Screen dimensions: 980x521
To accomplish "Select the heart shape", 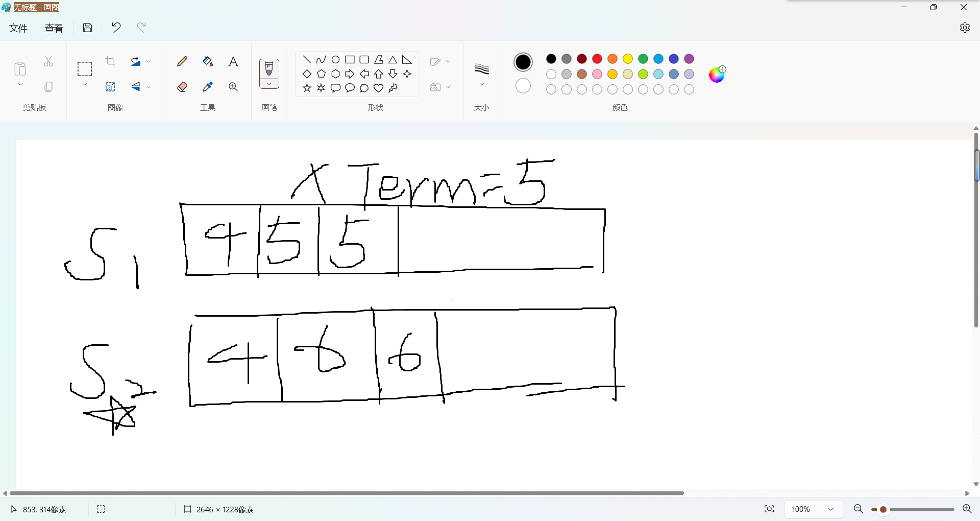I will 378,88.
